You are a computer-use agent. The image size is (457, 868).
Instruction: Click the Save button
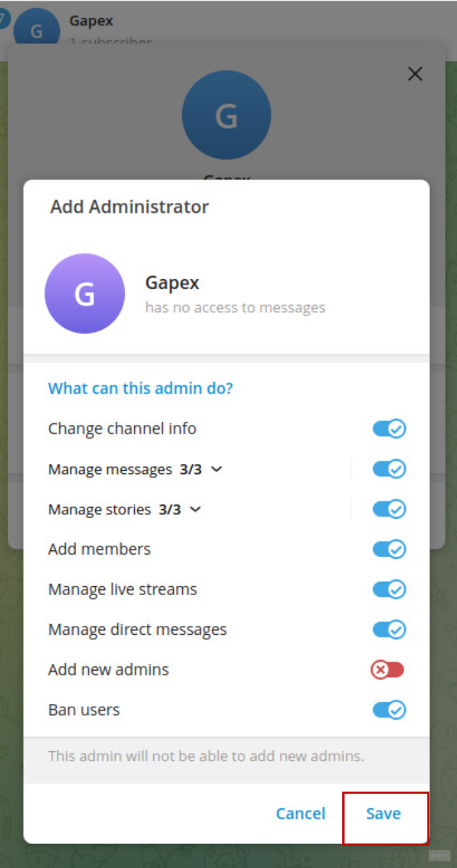(383, 814)
